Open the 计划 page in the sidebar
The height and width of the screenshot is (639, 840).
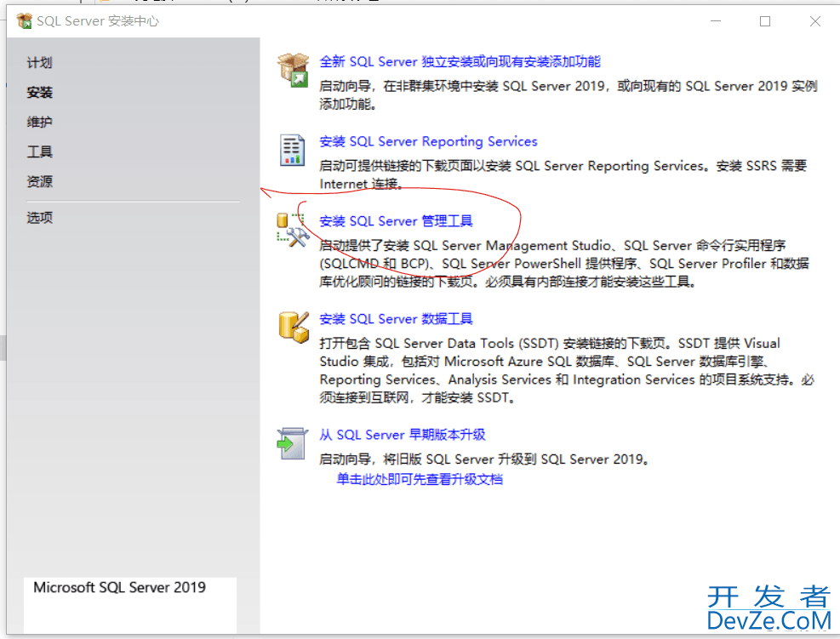[40, 63]
